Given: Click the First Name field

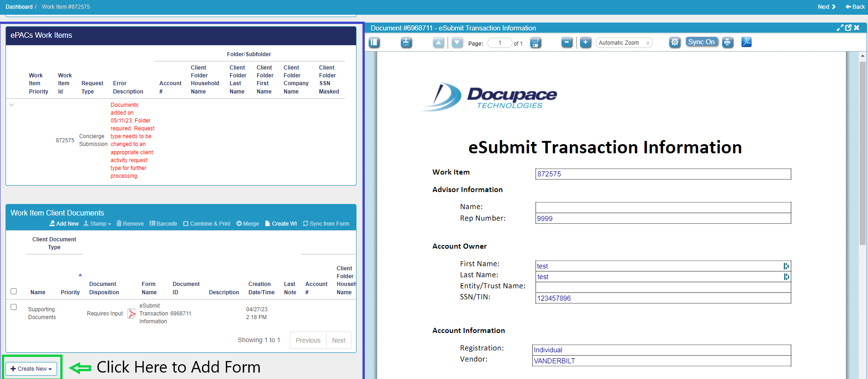Looking at the screenshot, I should click(x=663, y=266).
